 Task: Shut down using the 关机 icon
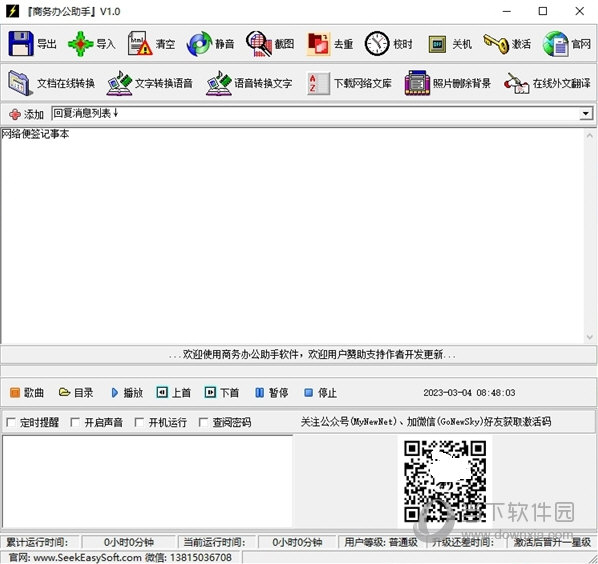(x=437, y=44)
